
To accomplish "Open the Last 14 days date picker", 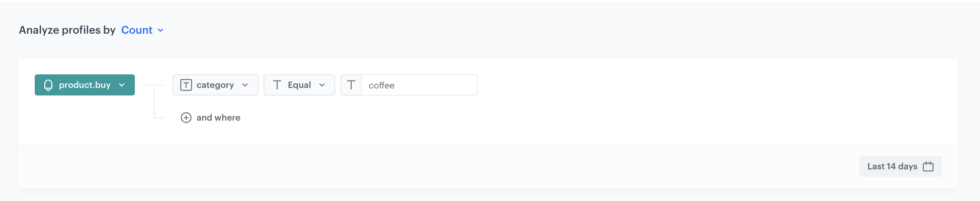I will click(892, 166).
